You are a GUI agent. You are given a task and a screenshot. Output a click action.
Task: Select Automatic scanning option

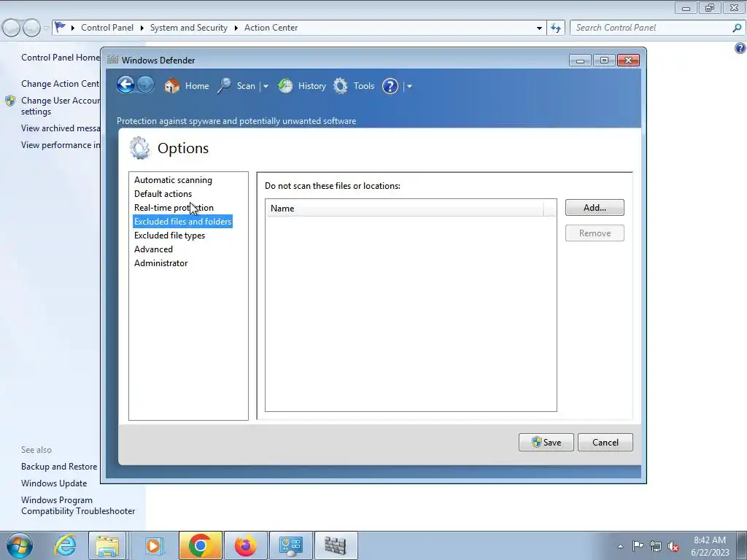pyautogui.click(x=173, y=180)
